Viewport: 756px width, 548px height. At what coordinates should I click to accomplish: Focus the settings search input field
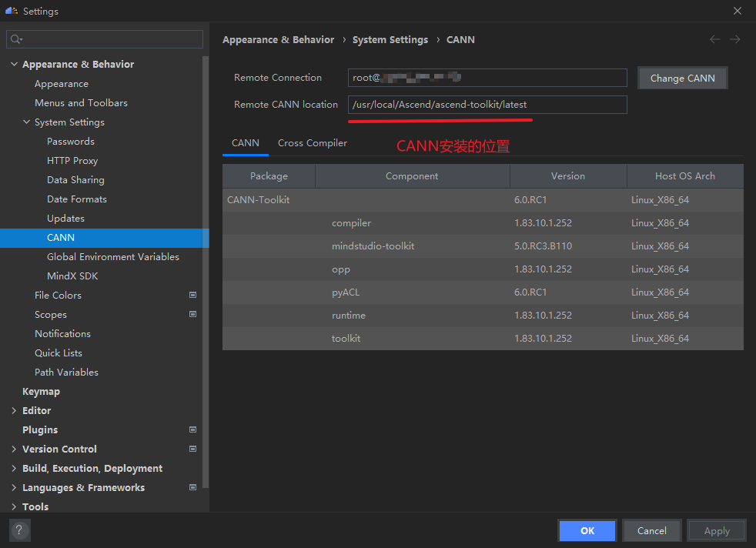pos(105,39)
